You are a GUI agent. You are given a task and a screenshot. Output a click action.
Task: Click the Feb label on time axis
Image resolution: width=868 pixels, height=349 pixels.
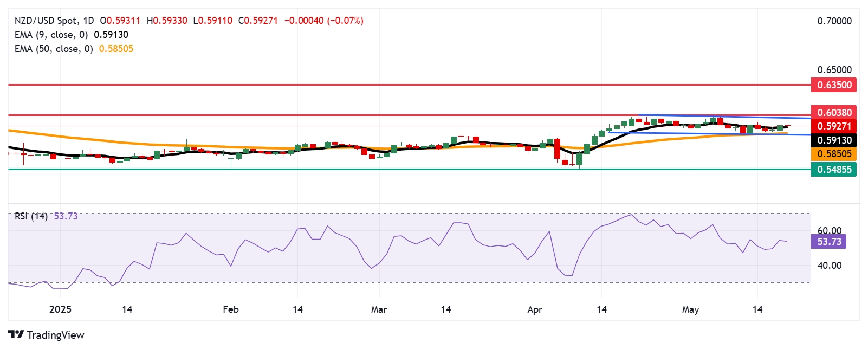pyautogui.click(x=231, y=309)
